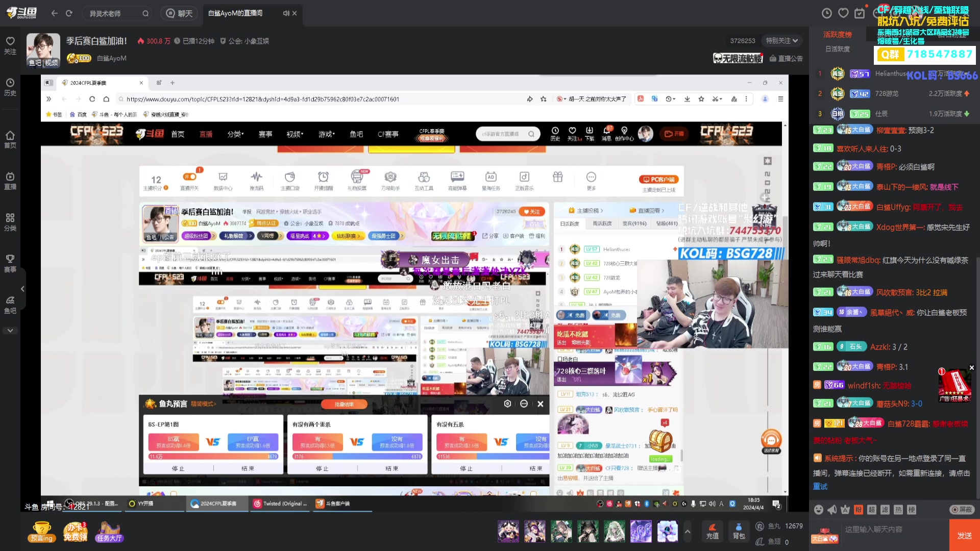Expand more sidebar items with down chevron

click(x=10, y=331)
